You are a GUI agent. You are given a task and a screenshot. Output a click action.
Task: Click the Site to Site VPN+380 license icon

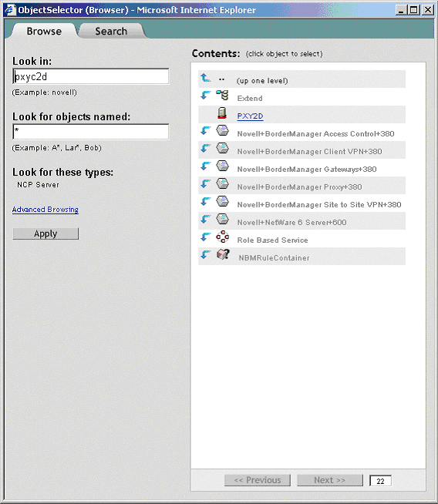[x=222, y=202]
